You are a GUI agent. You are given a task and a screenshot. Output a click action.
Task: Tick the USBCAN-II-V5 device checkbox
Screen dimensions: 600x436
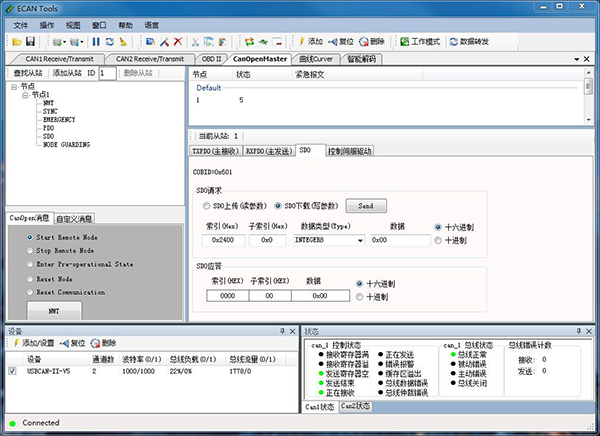click(x=11, y=371)
